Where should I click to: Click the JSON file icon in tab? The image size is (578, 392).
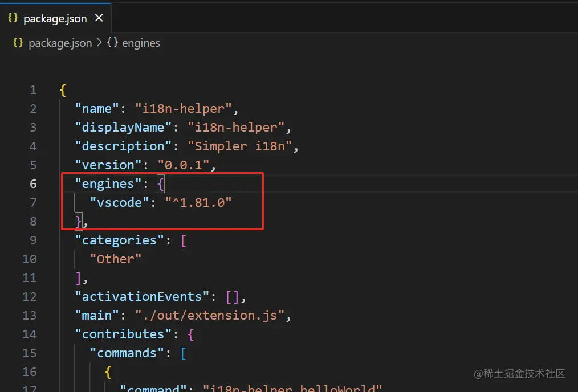pyautogui.click(x=13, y=18)
